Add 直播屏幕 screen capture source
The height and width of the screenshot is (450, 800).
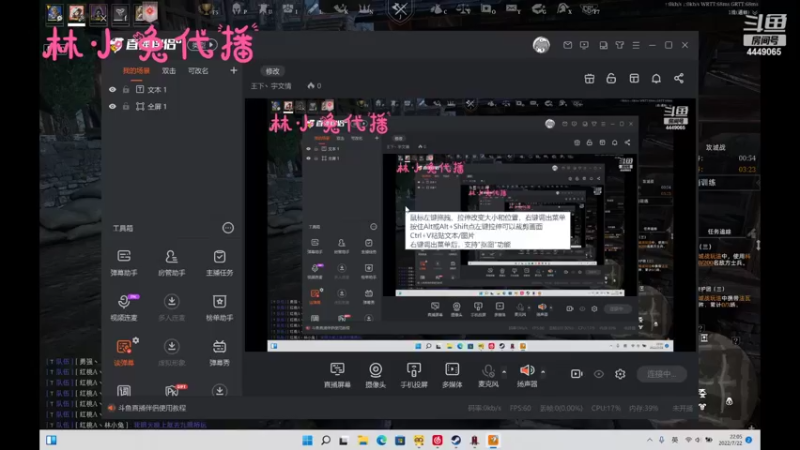[337, 375]
